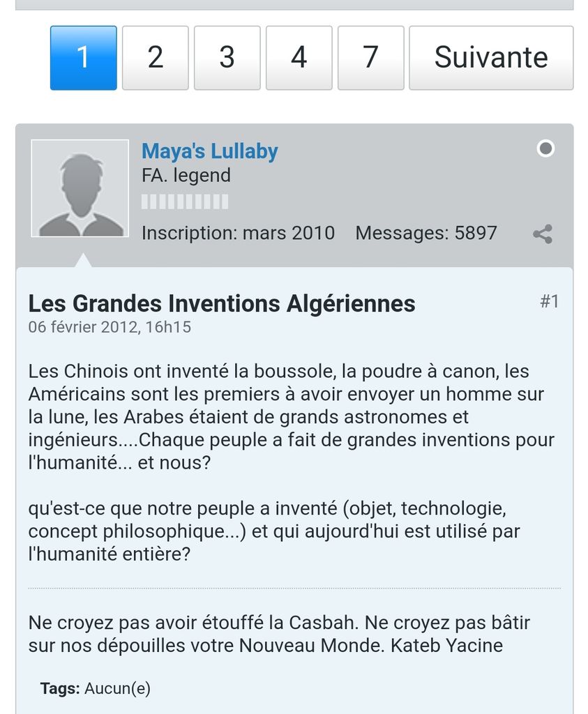588x714 pixels.
Task: Go to page 1 of the thread
Action: [83, 58]
